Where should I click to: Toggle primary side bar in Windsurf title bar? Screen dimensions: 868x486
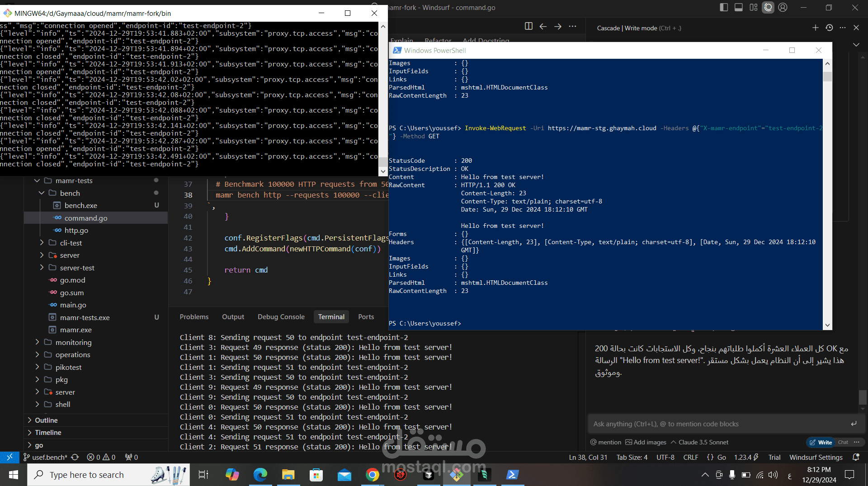coord(724,7)
